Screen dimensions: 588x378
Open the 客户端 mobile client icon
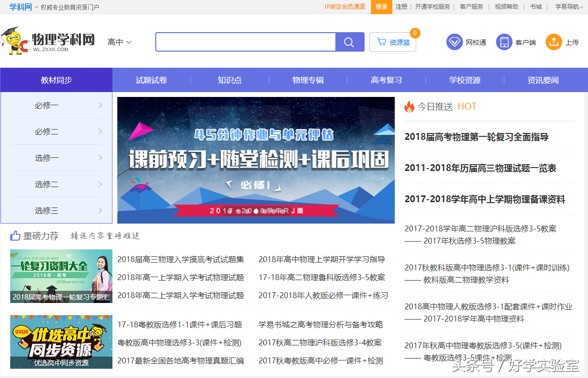(x=504, y=42)
